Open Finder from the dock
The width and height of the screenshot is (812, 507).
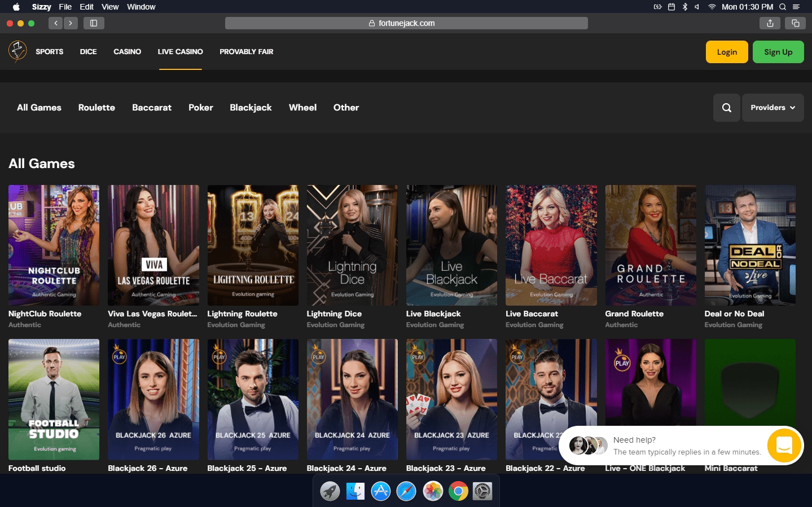point(355,491)
